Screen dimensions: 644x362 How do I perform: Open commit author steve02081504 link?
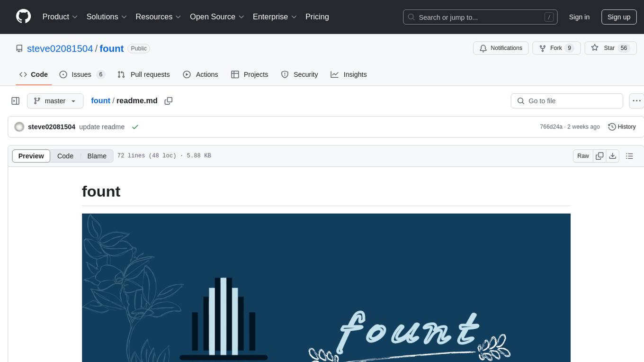(x=52, y=127)
